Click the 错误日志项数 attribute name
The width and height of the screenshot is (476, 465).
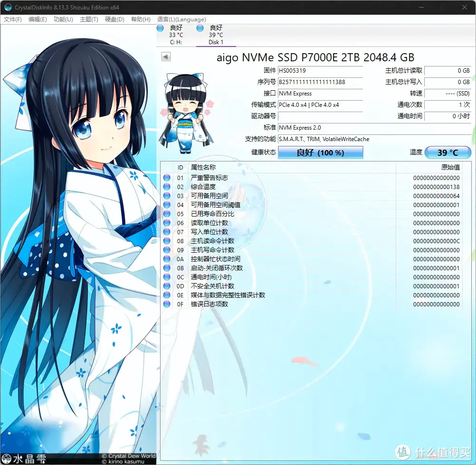209,304
